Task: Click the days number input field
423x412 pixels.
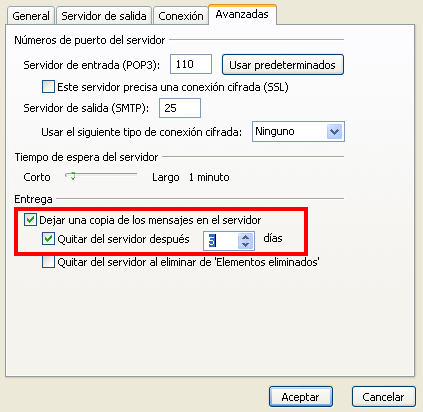Action: pyautogui.click(x=221, y=241)
